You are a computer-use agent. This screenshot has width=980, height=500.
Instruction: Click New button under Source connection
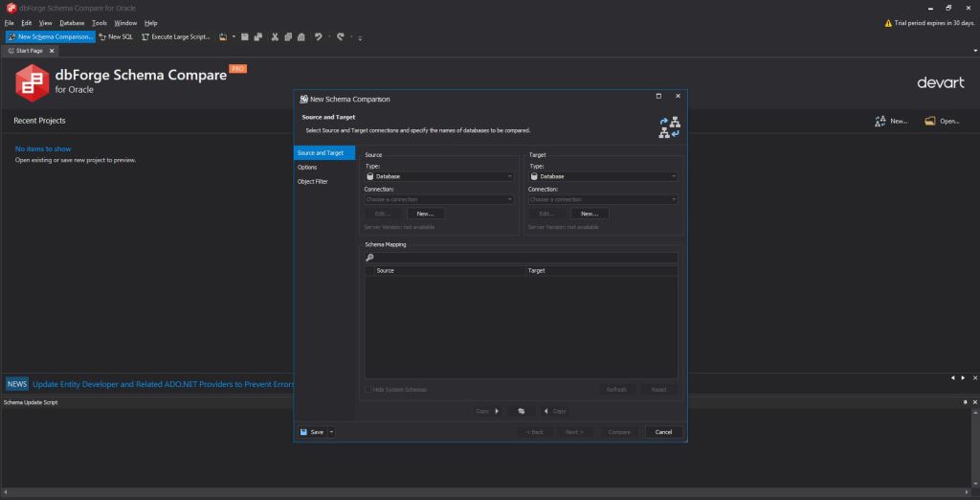(x=426, y=214)
